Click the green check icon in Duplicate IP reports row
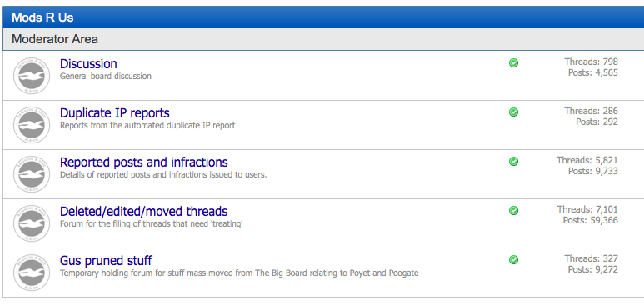The width and height of the screenshot is (644, 305). [513, 112]
